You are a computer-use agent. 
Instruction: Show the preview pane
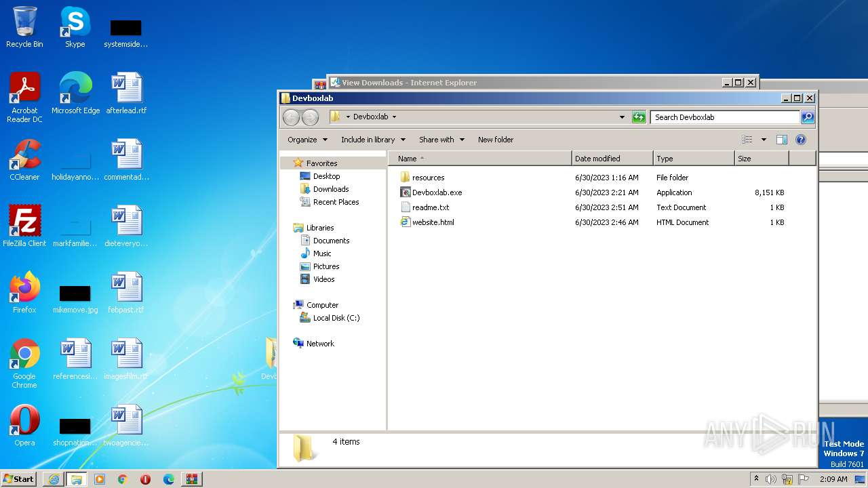(781, 140)
